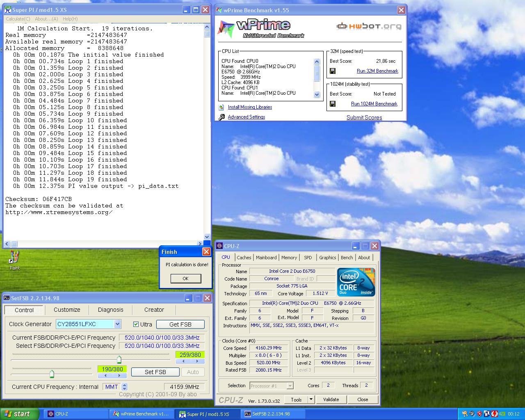Switch to the SPD tab in CPU-Z
525x420 pixels.
[x=308, y=258]
